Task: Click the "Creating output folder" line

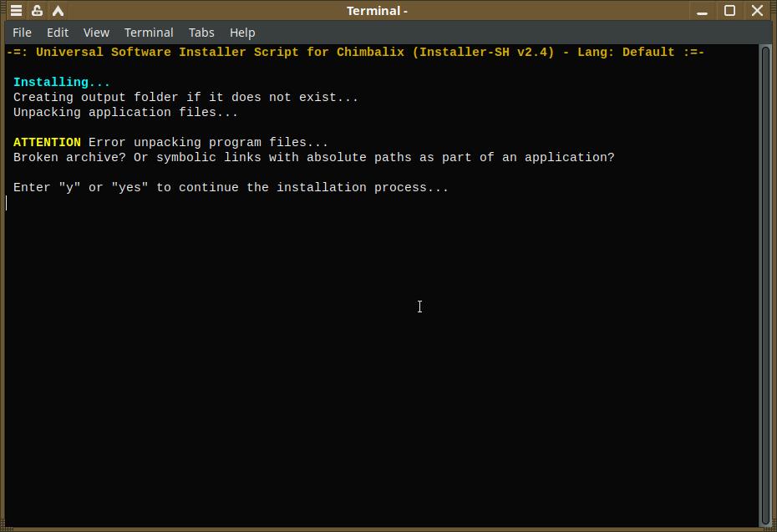Action: (185, 97)
